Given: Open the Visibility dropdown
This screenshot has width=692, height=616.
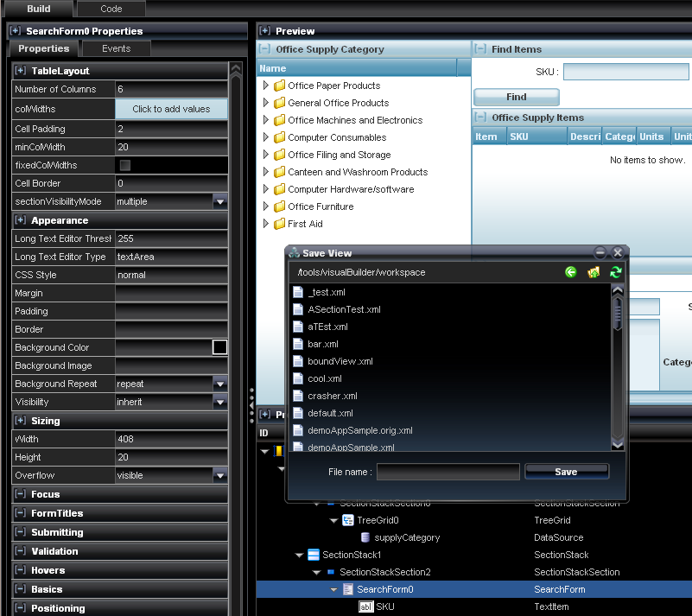Looking at the screenshot, I should pos(219,402).
